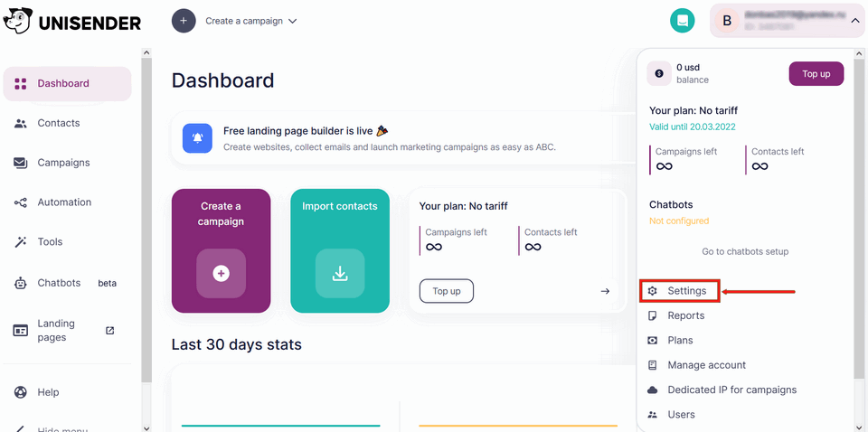This screenshot has width=868, height=432.
Task: Open Dedicated IP for campaigns
Action: coord(731,390)
